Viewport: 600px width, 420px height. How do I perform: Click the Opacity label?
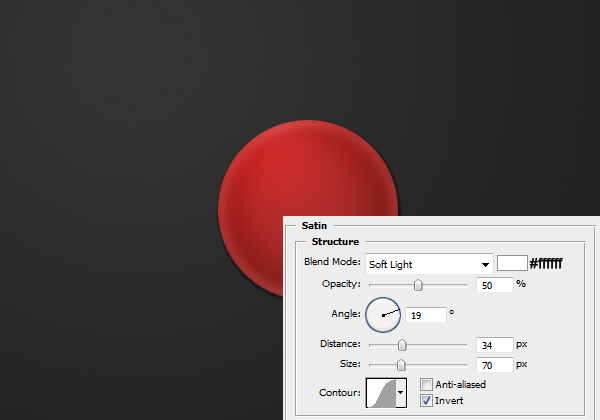tap(341, 284)
